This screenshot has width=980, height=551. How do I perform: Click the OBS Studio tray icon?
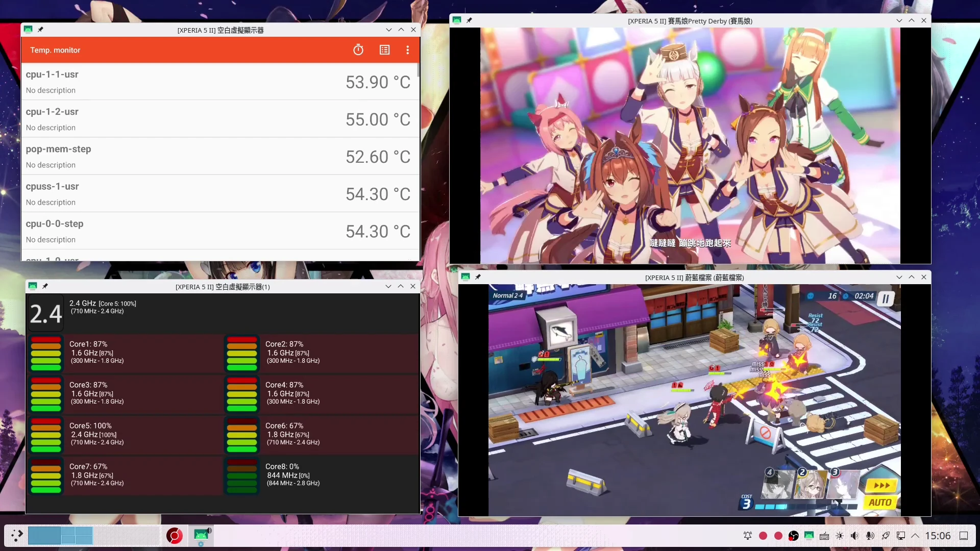coord(793,536)
